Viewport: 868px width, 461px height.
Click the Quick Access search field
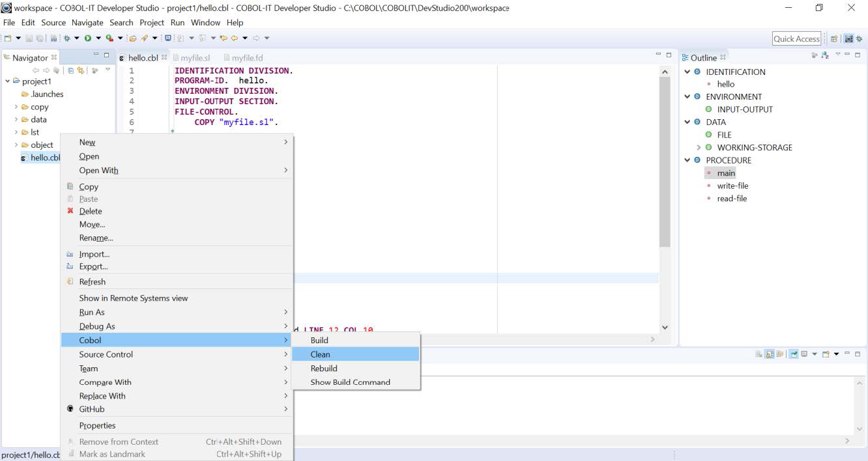click(796, 38)
